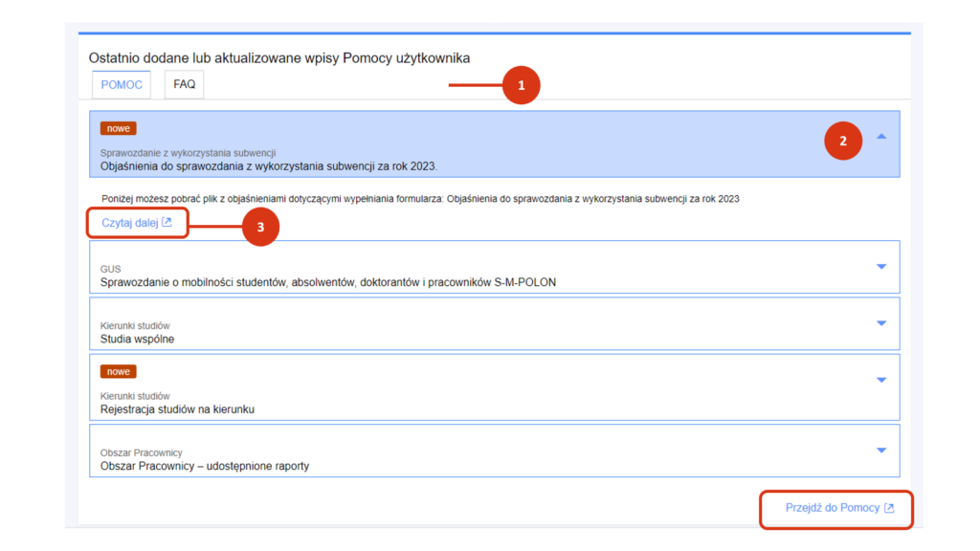The image size is (980, 551).
Task: Select 'Sprawozdanie o mobilności studentów' entry title
Action: [328, 282]
